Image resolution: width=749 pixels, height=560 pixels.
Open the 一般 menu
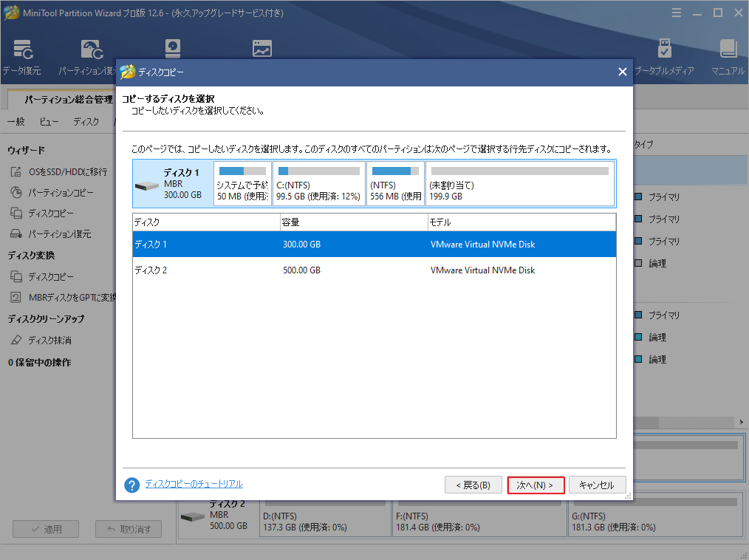pyautogui.click(x=16, y=121)
